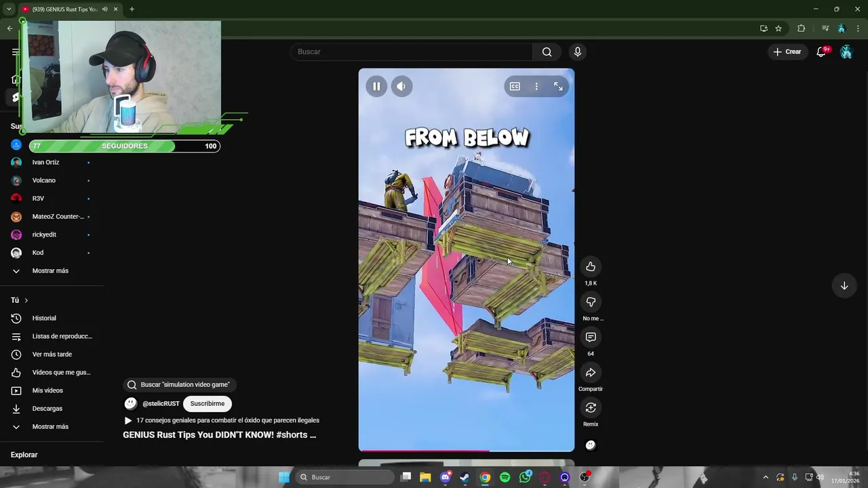
Task: Like the Short with thumbs up
Action: click(x=591, y=266)
